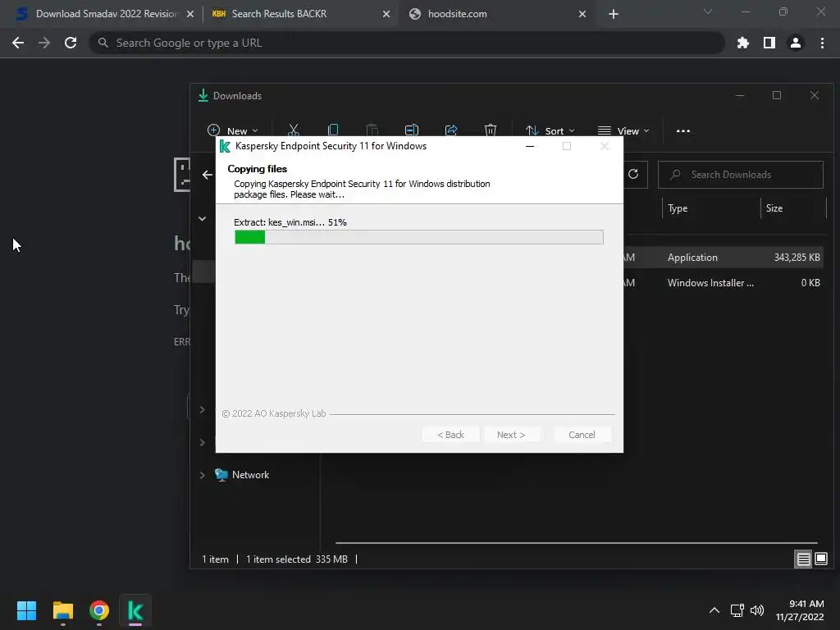Click the 343,285 KB size value
This screenshot has height=630, width=840.
click(797, 258)
